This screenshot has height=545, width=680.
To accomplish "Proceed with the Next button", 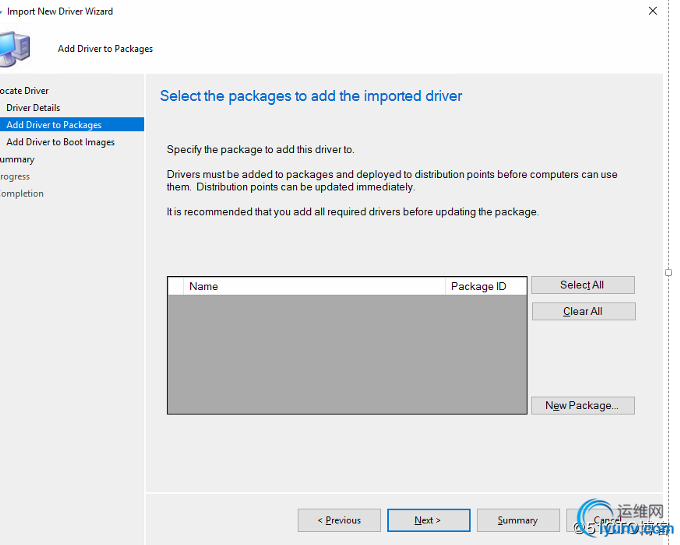I will click(x=428, y=520).
